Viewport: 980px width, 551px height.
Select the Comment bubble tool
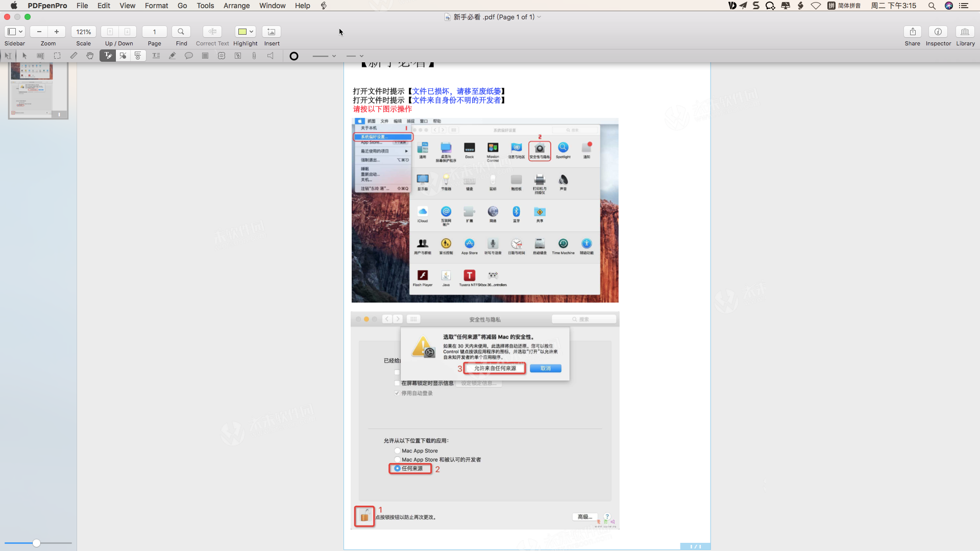click(189, 56)
